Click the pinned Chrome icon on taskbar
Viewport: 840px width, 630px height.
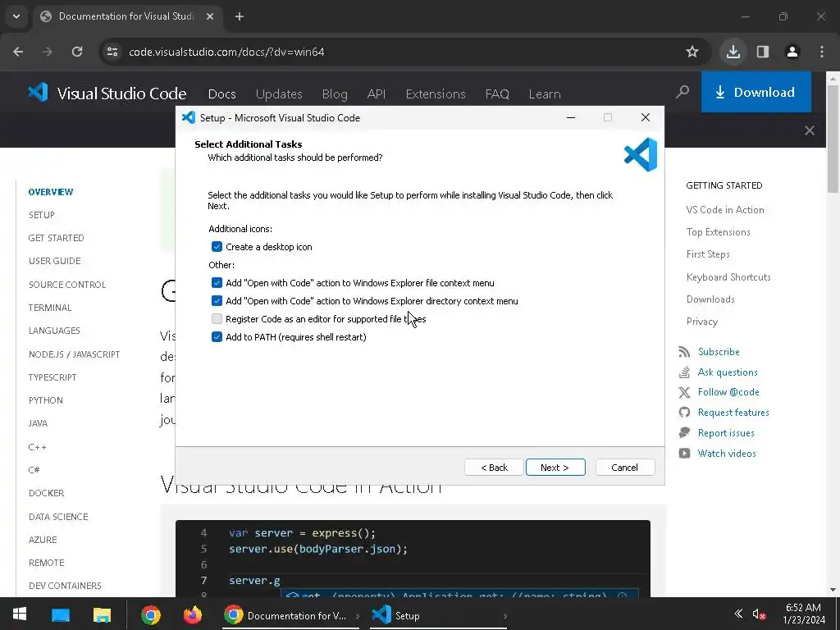coord(151,614)
